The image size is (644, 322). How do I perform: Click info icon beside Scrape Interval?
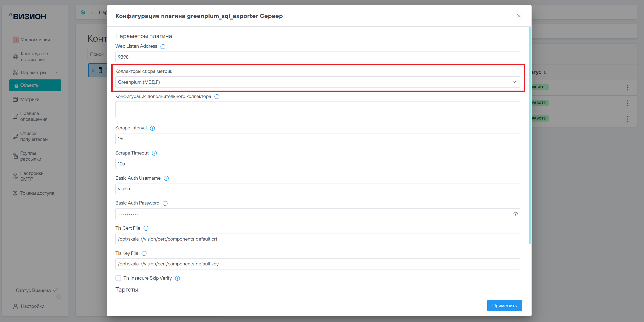click(x=152, y=128)
